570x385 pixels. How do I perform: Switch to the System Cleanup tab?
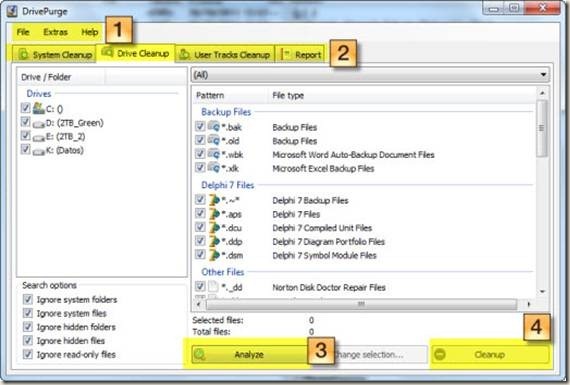click(x=54, y=55)
